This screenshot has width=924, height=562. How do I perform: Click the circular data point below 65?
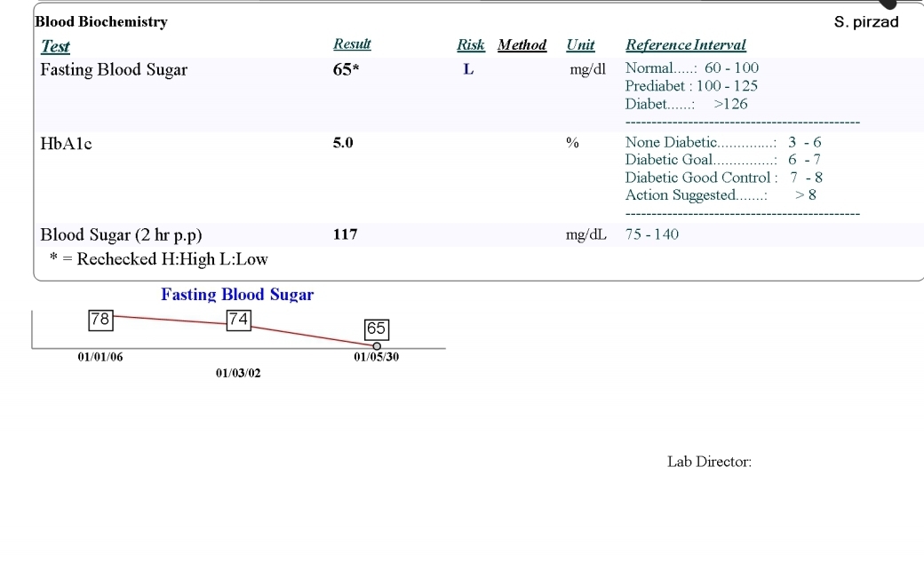click(377, 346)
